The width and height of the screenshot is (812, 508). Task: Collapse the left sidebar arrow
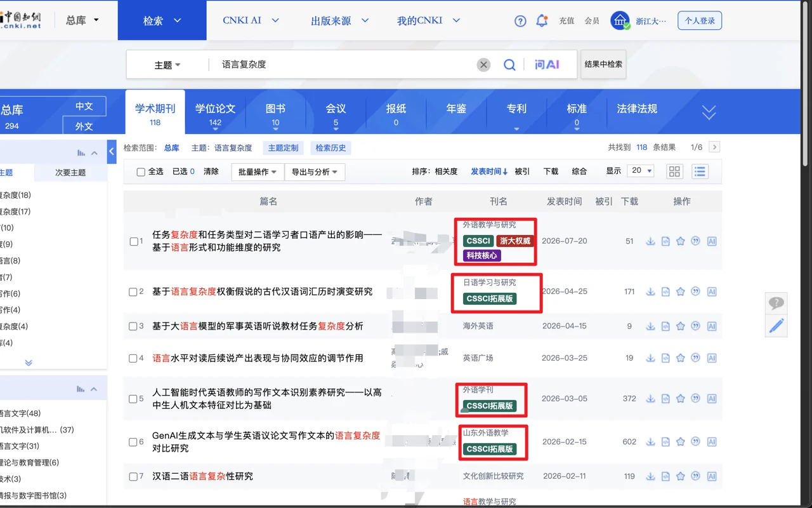tap(112, 152)
